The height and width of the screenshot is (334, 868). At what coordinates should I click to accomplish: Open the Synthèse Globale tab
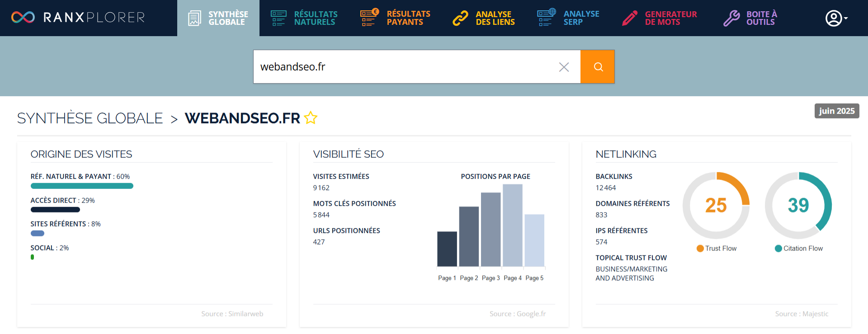coord(218,18)
